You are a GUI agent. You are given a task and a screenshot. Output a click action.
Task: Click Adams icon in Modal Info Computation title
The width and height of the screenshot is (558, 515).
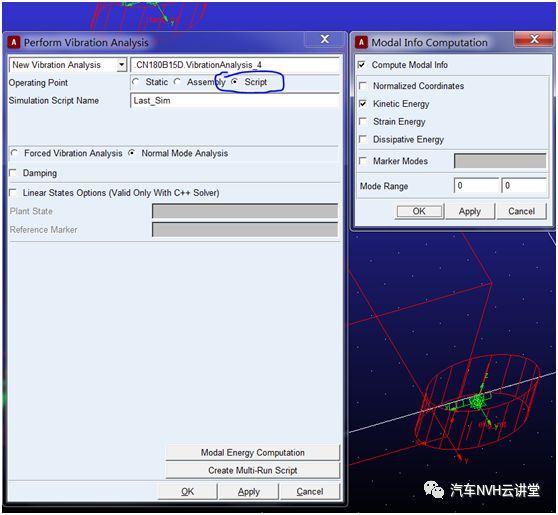[x=361, y=43]
